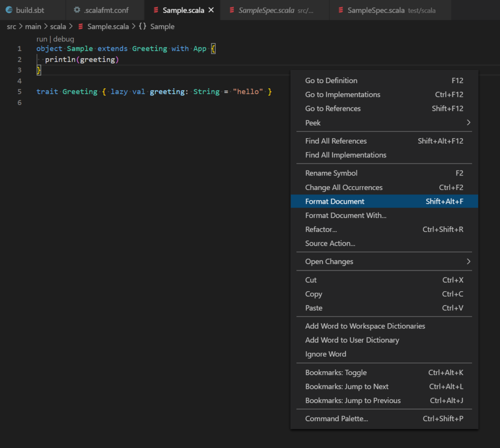Click Bookmarks: Toggle menu item
The image size is (500, 448).
click(336, 372)
